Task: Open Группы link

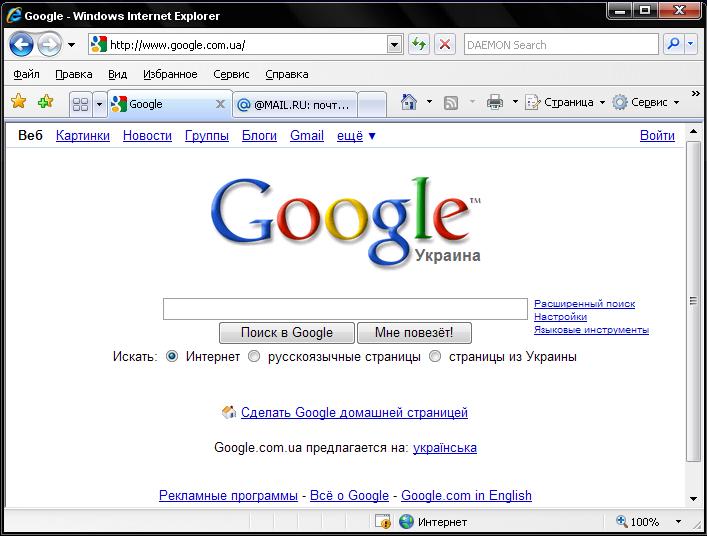Action: click(x=207, y=135)
